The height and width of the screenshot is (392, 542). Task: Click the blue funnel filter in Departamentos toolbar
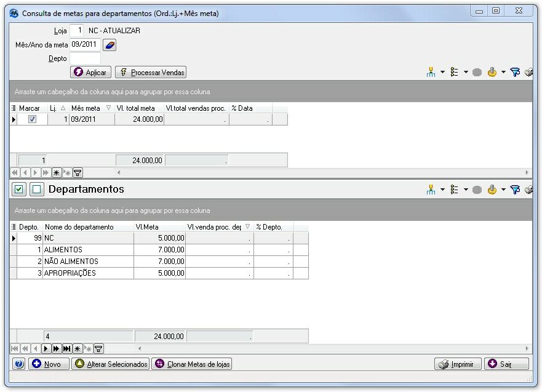tap(515, 190)
